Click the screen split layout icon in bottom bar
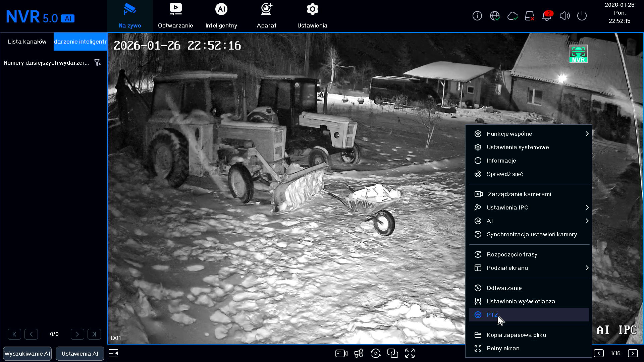Screen dimensions: 644x362 tap(393, 353)
